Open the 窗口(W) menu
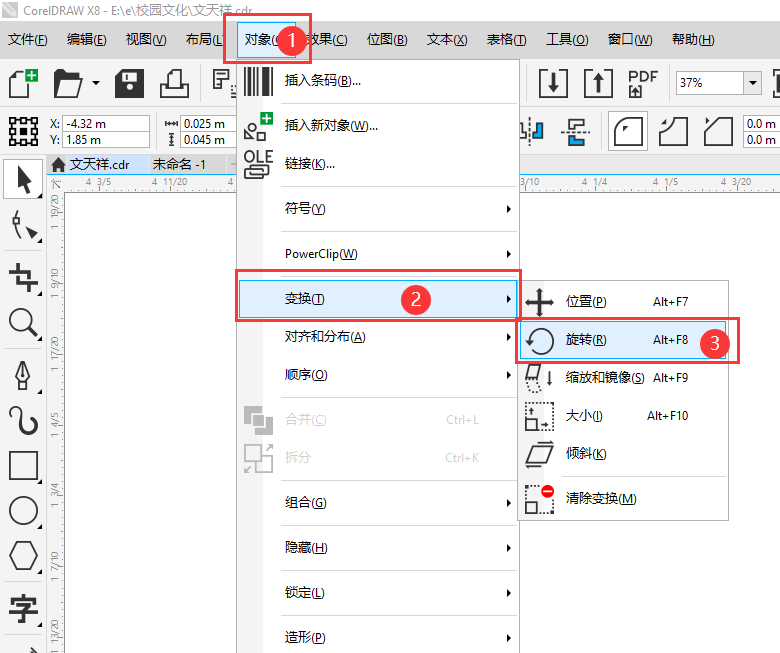The width and height of the screenshot is (780, 653). click(x=630, y=39)
